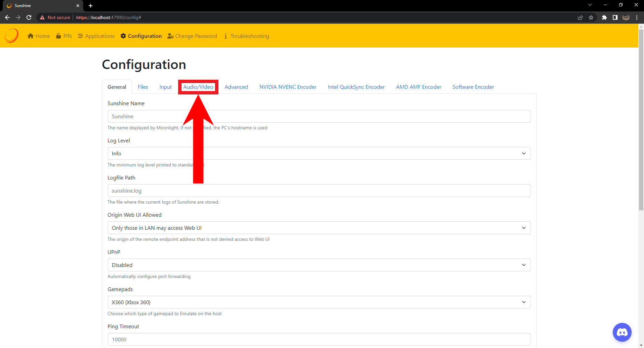The width and height of the screenshot is (644, 348).
Task: Expand the Origin Web UI Allowed dropdown
Action: pyautogui.click(x=319, y=228)
